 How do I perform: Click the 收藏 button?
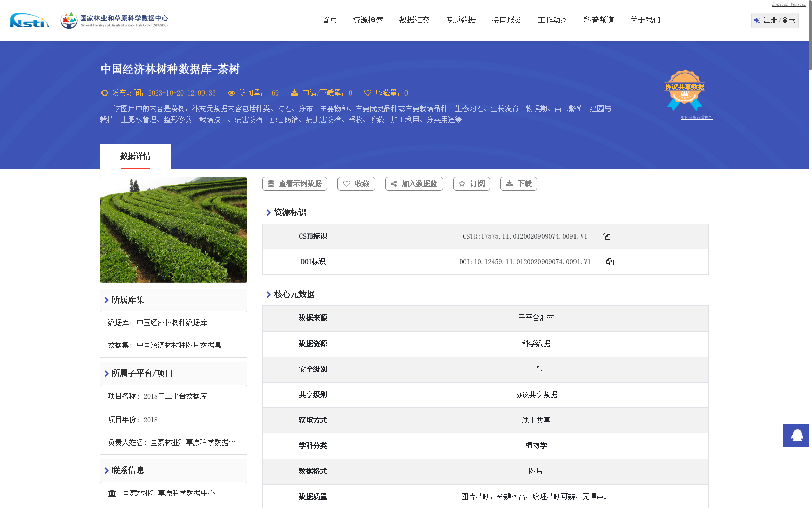[x=356, y=184]
